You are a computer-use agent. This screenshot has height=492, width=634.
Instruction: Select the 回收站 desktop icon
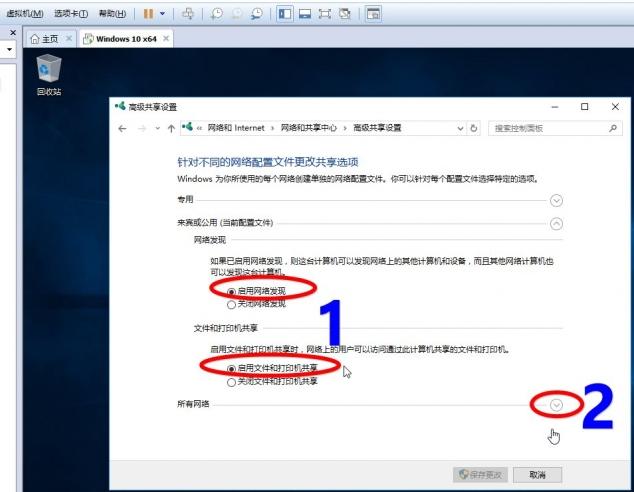tap(49, 75)
